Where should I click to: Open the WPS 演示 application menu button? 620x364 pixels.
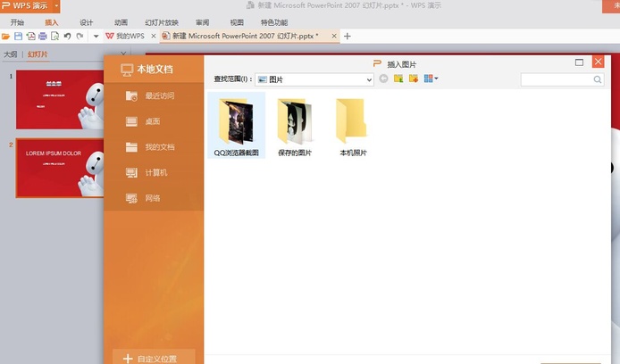(x=26, y=6)
